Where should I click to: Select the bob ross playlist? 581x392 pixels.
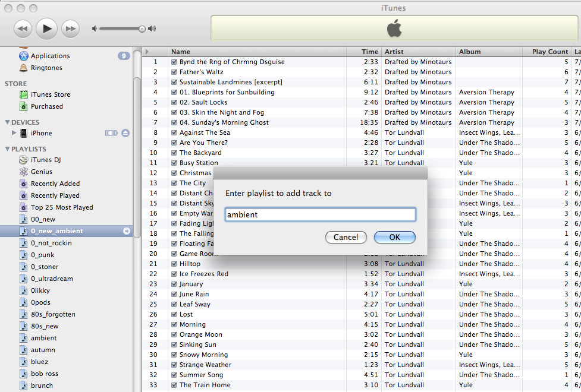coord(45,374)
